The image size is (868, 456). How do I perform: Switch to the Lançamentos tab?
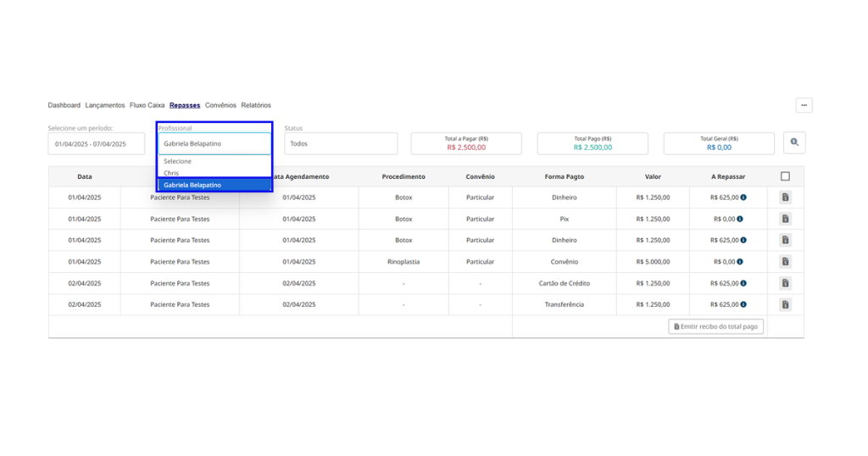coord(104,105)
